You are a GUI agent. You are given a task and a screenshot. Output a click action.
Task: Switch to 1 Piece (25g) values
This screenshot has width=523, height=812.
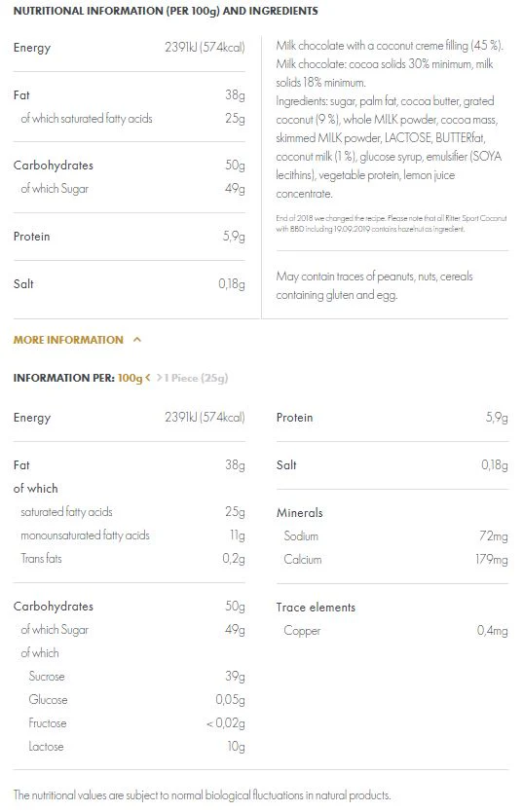196,378
